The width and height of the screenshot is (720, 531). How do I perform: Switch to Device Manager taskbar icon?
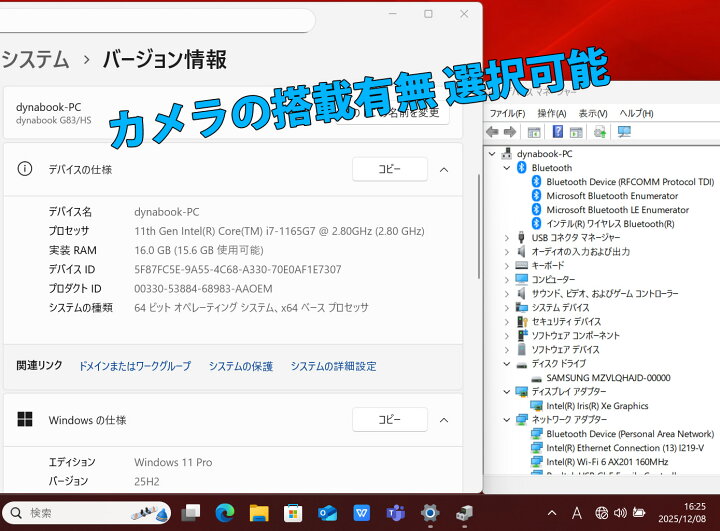point(464,513)
